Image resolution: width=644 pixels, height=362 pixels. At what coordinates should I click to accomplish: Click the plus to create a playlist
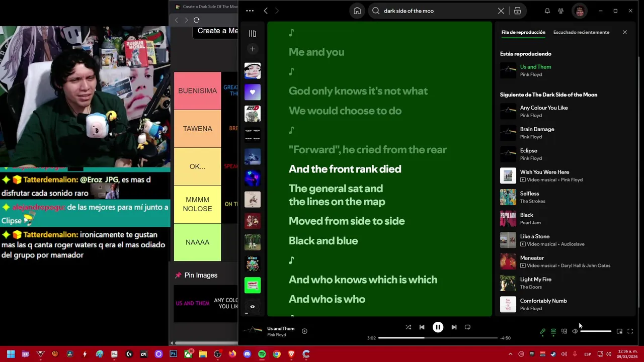(x=253, y=49)
